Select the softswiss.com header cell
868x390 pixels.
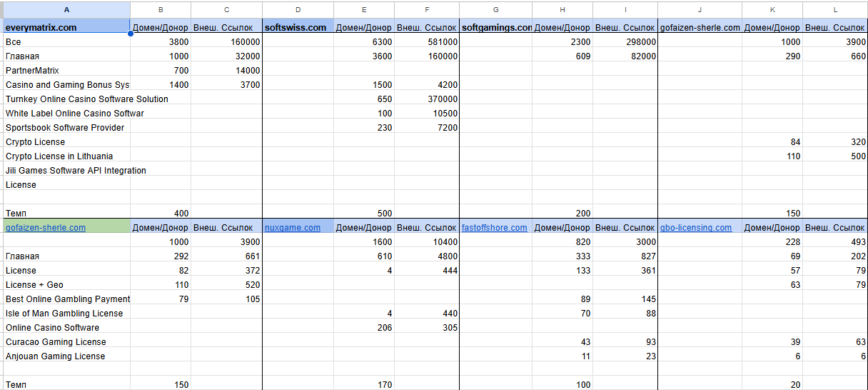(296, 28)
